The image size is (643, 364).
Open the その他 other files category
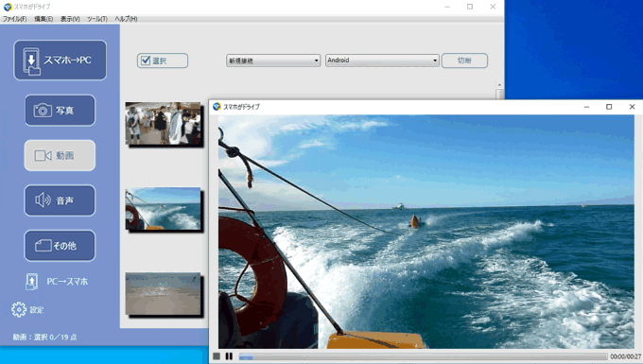coord(60,246)
